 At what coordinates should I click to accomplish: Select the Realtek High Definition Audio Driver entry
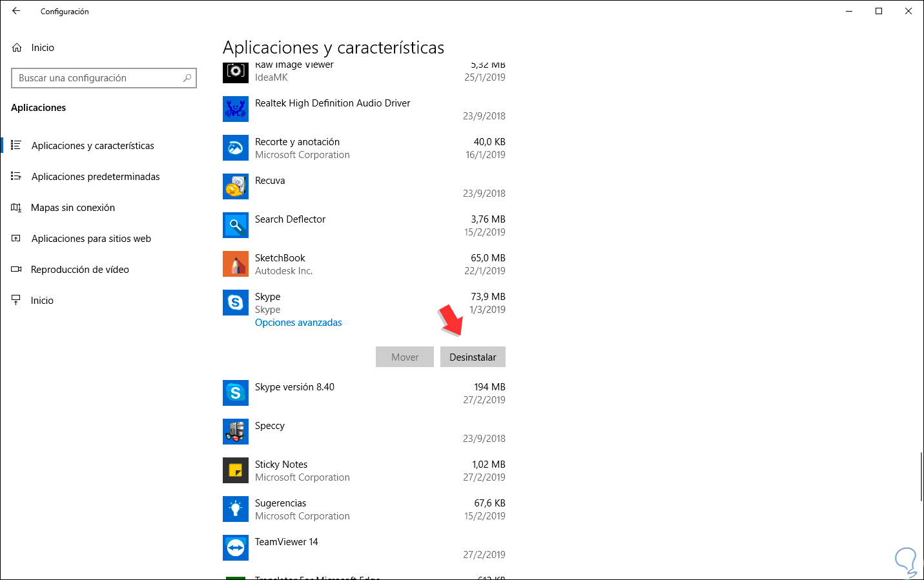coord(364,109)
